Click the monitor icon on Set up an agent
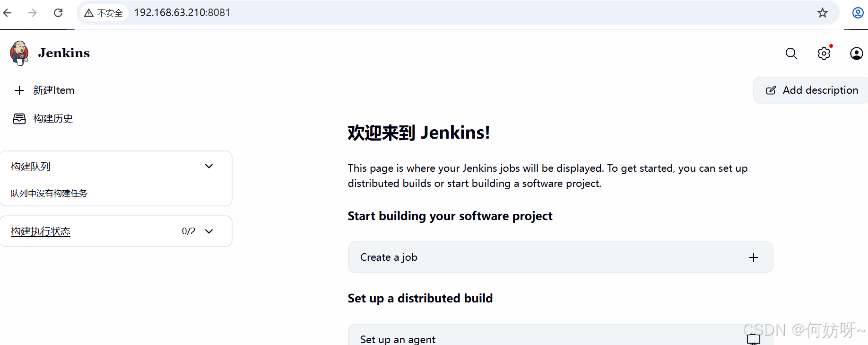The image size is (868, 345). [754, 339]
